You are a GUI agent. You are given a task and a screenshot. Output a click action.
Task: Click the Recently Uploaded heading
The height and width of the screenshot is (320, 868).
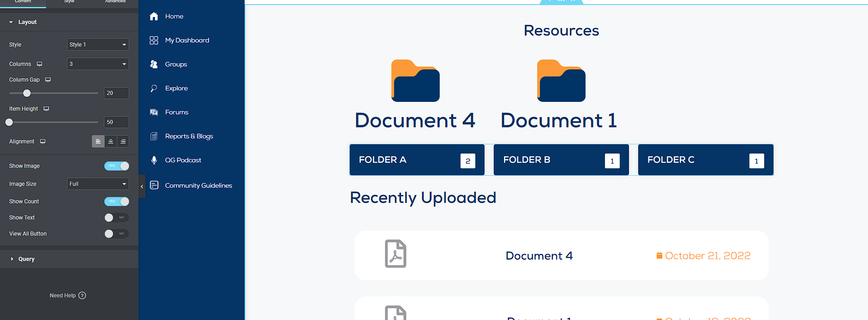(x=423, y=198)
